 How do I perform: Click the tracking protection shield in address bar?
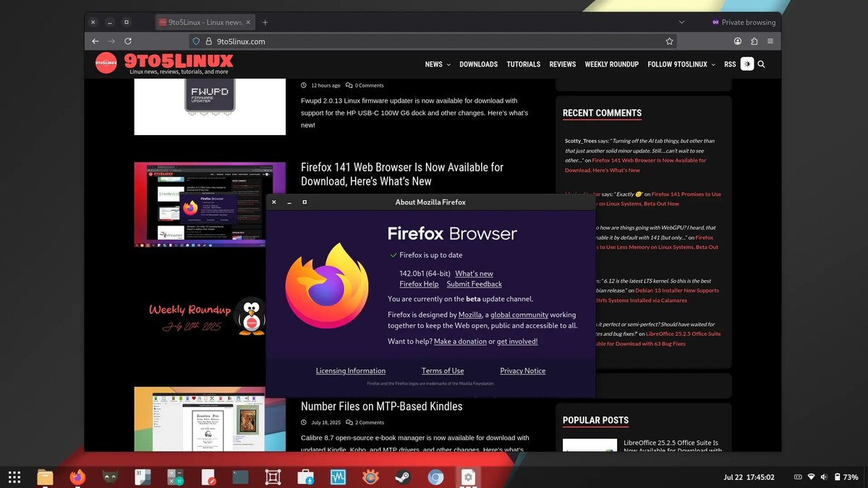pos(195,41)
